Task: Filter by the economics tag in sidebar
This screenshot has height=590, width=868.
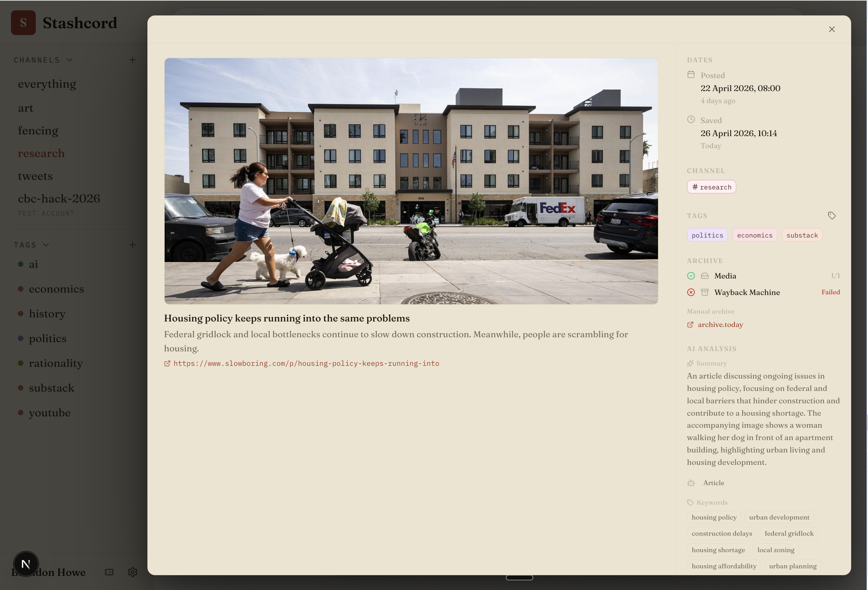Action: pyautogui.click(x=56, y=289)
